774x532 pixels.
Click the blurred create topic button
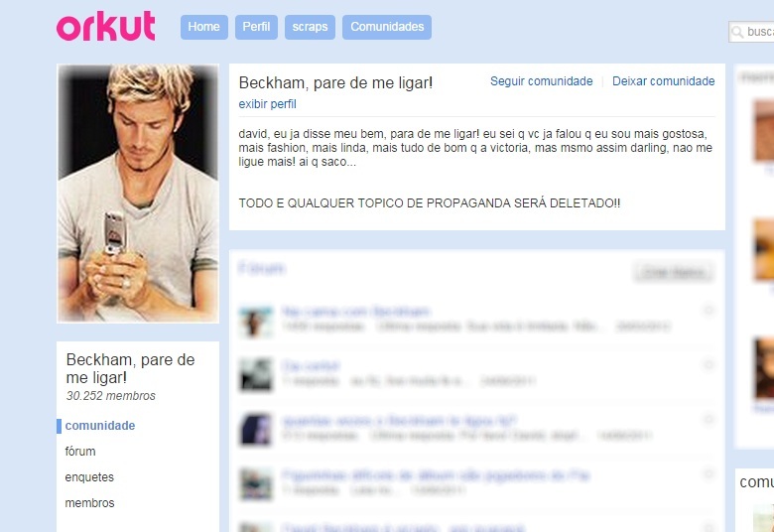(x=674, y=272)
